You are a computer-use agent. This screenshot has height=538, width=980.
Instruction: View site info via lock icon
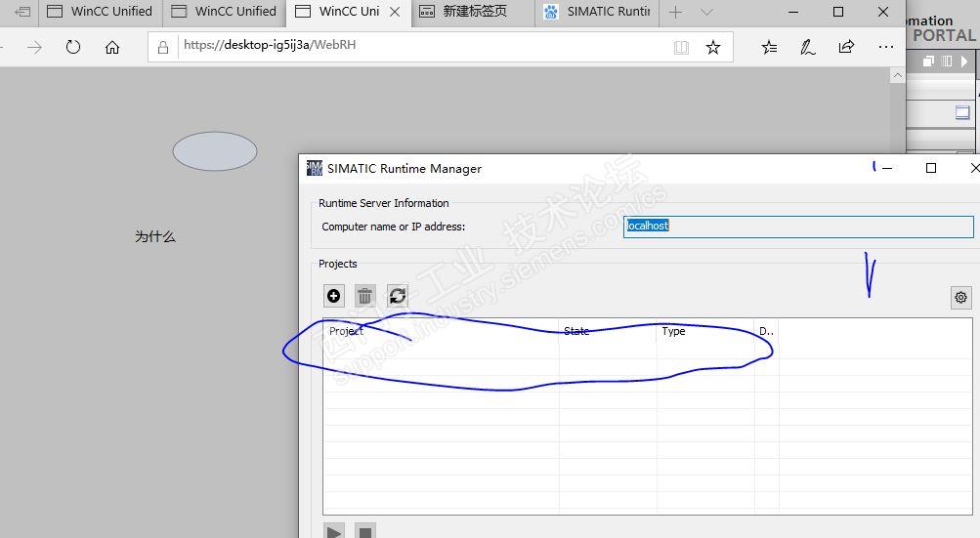click(x=163, y=48)
